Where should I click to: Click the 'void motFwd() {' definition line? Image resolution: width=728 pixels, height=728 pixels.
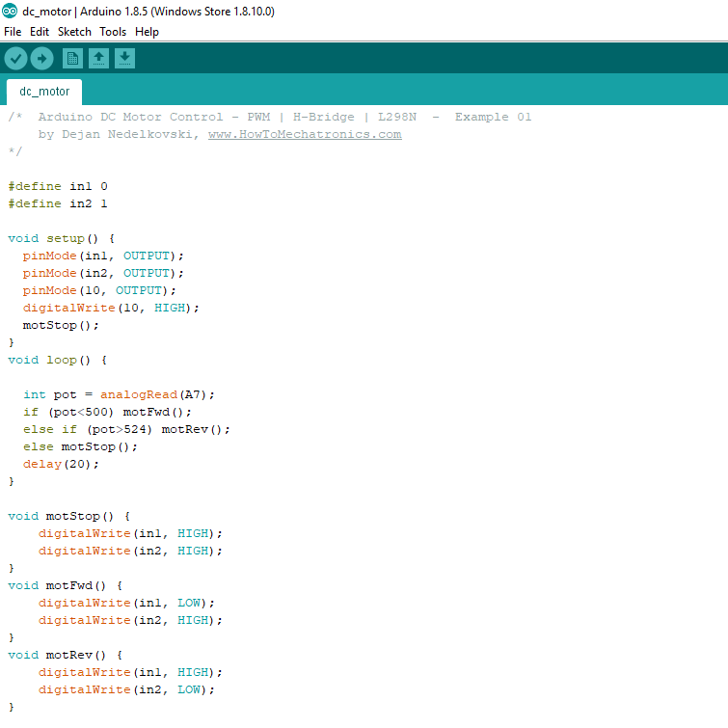coord(65,585)
